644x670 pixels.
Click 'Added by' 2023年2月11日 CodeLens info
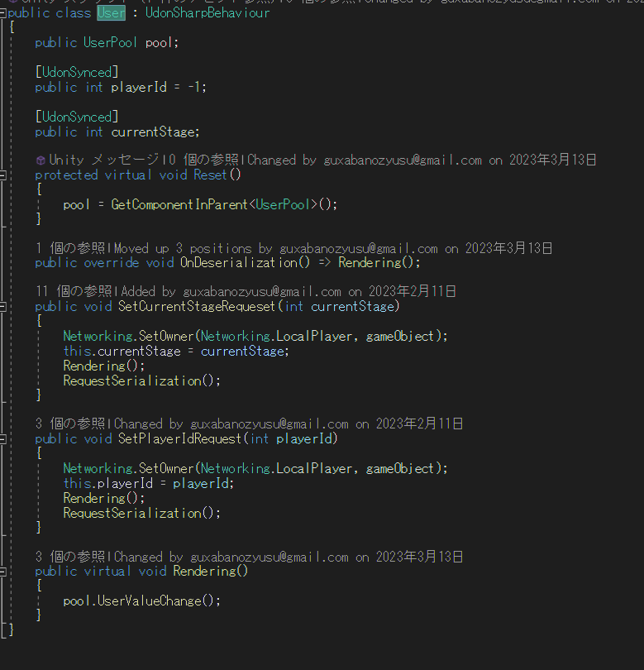click(x=289, y=291)
